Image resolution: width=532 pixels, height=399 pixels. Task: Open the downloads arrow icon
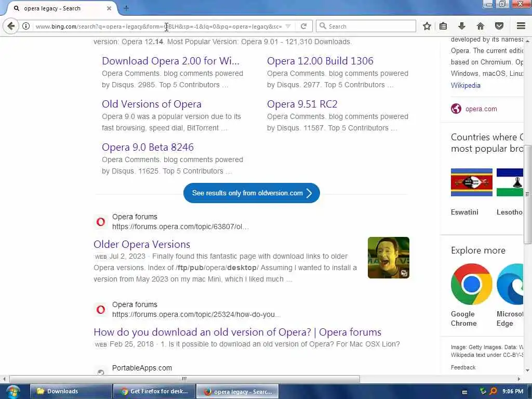click(462, 26)
